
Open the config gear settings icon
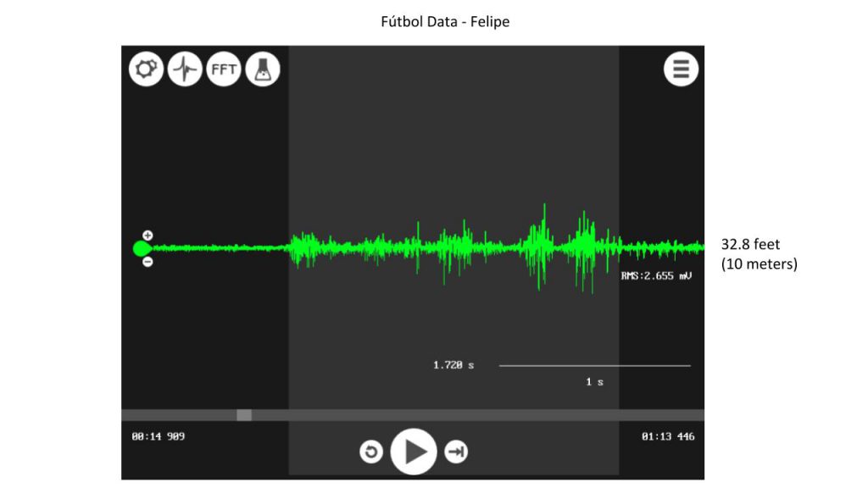click(x=147, y=69)
